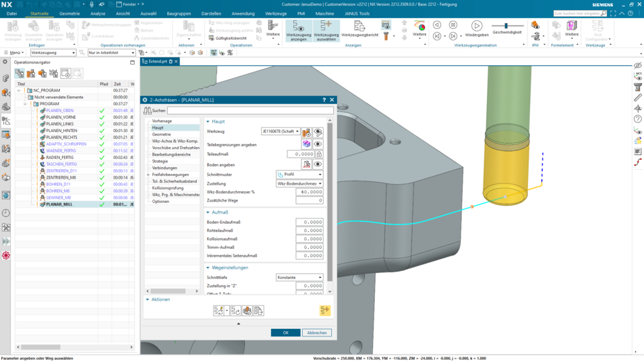Screen dimensions: 644x362
Task: Open the Werkzeugweg selection filter dropdown
Action: [53, 53]
